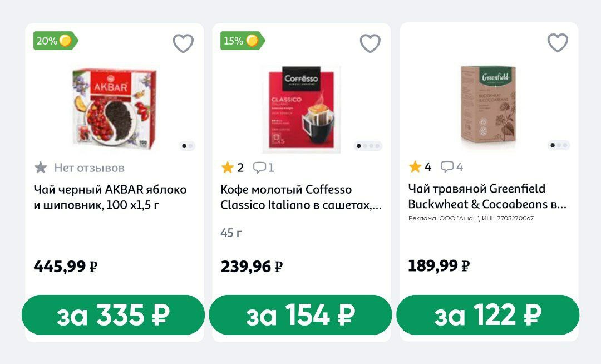The image size is (601, 364).
Task: Add Greenfield tea via за 122 ₽ button
Action: coord(487,315)
